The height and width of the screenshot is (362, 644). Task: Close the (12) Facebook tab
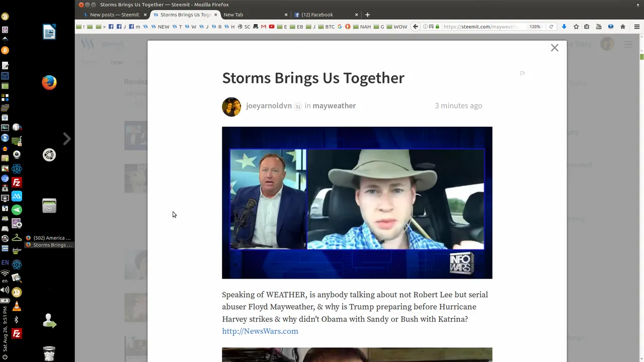(x=357, y=15)
